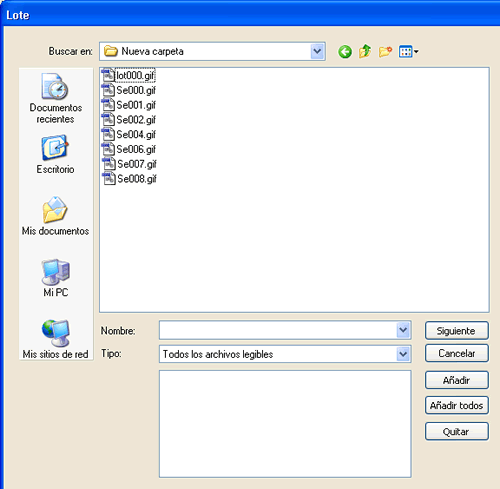Go up one folder level
This screenshot has width=500, height=489.
click(365, 52)
